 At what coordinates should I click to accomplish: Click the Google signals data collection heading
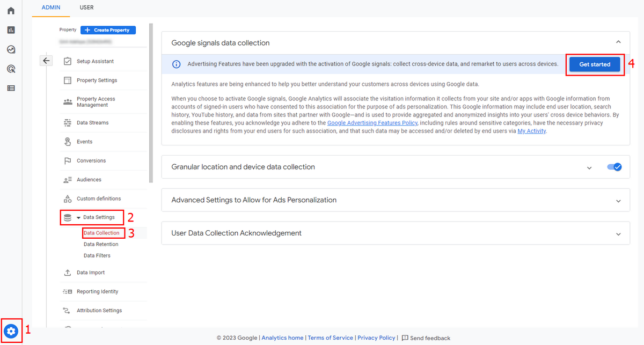221,43
